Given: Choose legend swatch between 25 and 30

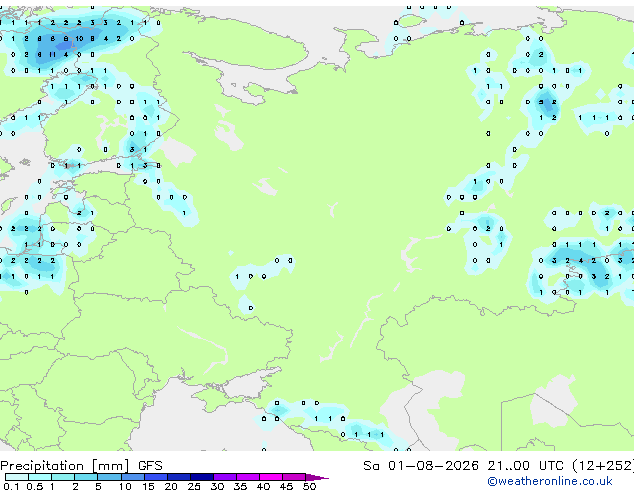Looking at the screenshot, I should (202, 477).
